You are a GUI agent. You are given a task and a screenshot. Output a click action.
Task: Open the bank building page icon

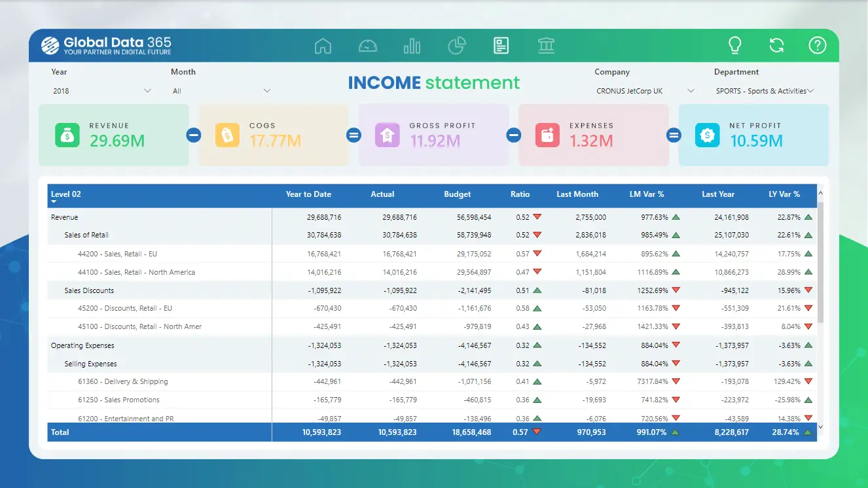546,46
